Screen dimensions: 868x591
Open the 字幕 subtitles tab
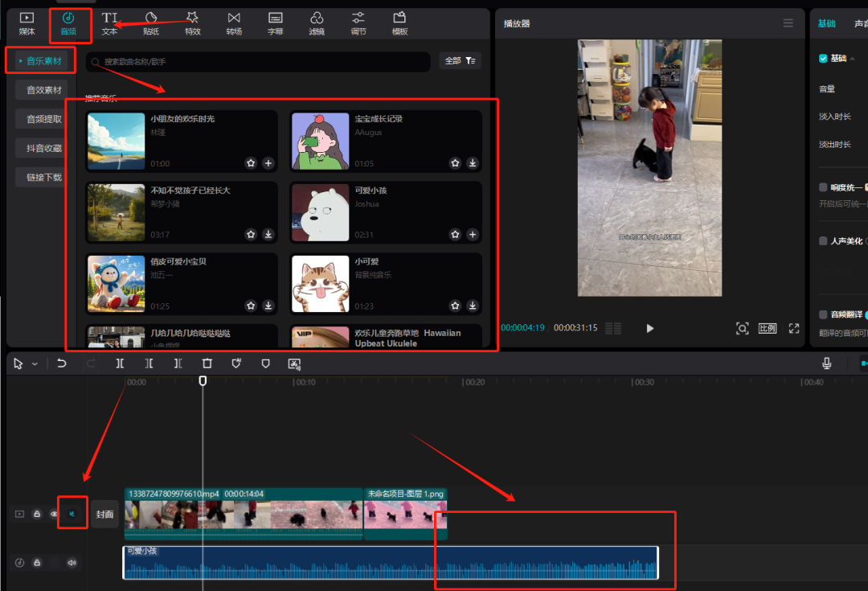click(x=276, y=24)
